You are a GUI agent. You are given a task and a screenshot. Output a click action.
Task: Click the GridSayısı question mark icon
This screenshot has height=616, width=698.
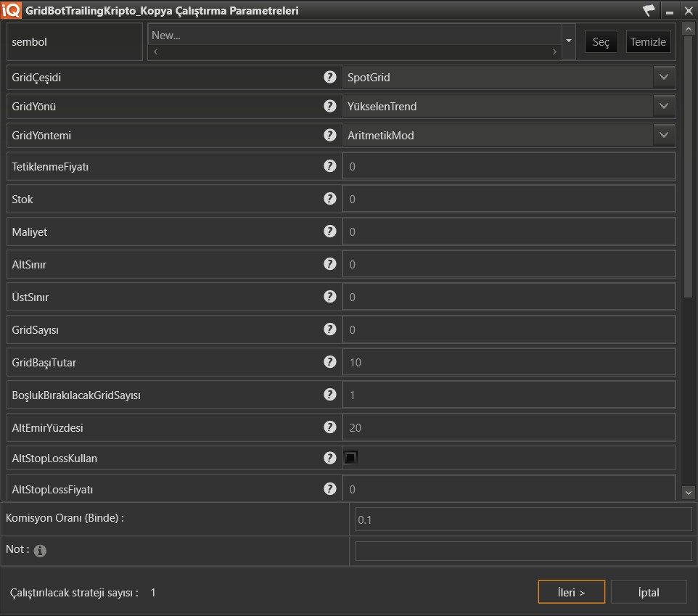click(x=329, y=329)
